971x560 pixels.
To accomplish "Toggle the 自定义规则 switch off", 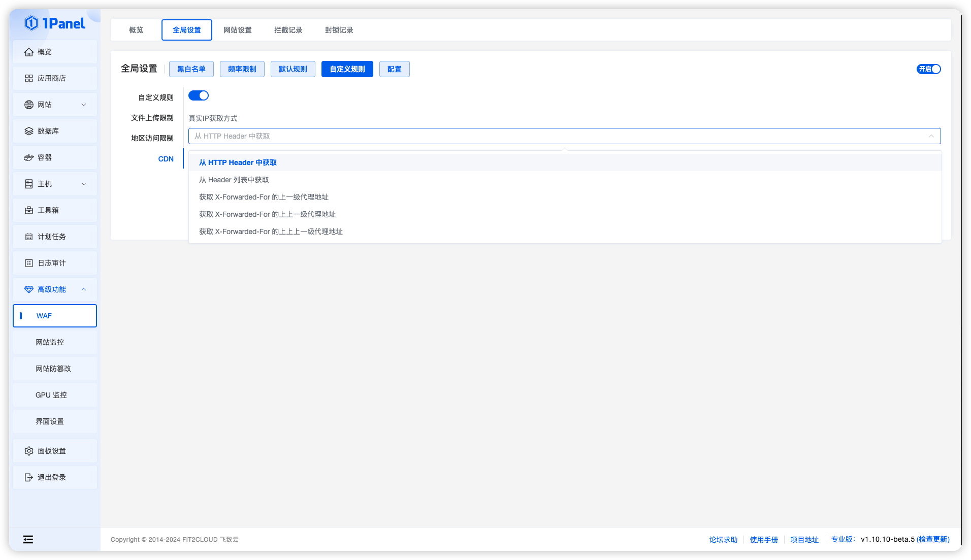I will (x=199, y=95).
